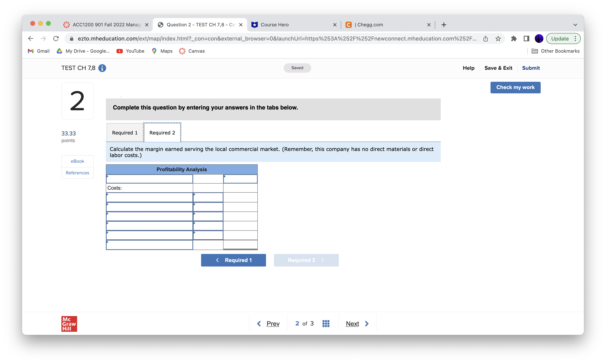Click the top-right amount input cell
The height and width of the screenshot is (364, 606).
(x=240, y=179)
